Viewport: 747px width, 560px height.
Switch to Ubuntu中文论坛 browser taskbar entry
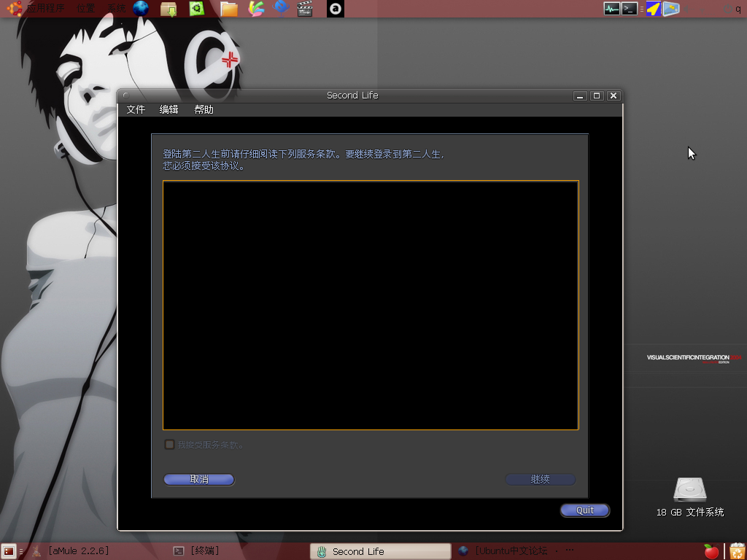click(517, 551)
